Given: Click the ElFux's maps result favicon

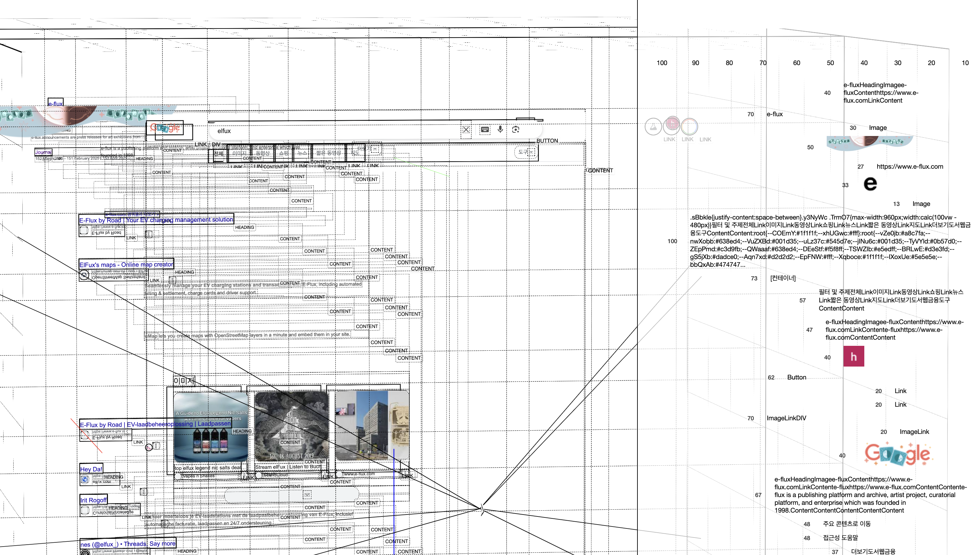Looking at the screenshot, I should (84, 275).
